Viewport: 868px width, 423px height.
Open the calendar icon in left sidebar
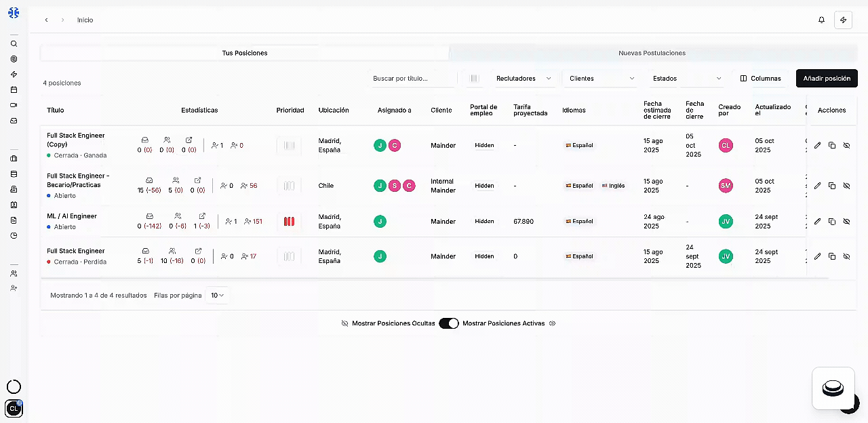click(x=14, y=89)
